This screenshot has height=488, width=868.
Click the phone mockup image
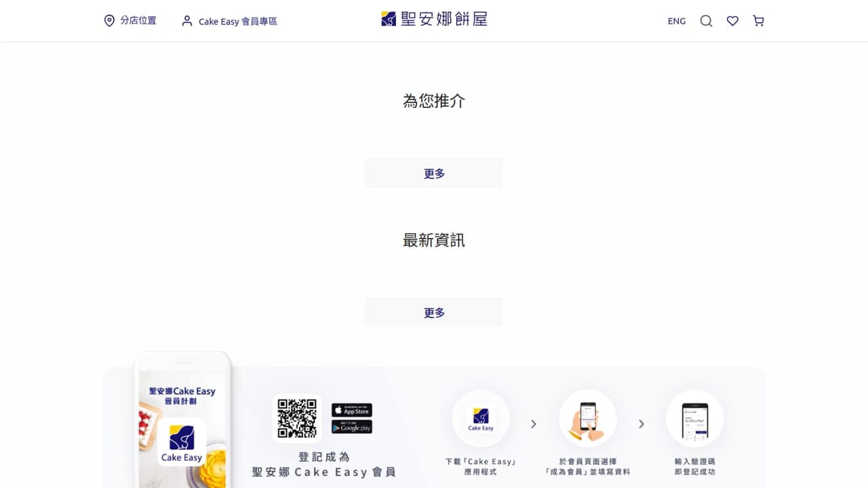(x=183, y=420)
